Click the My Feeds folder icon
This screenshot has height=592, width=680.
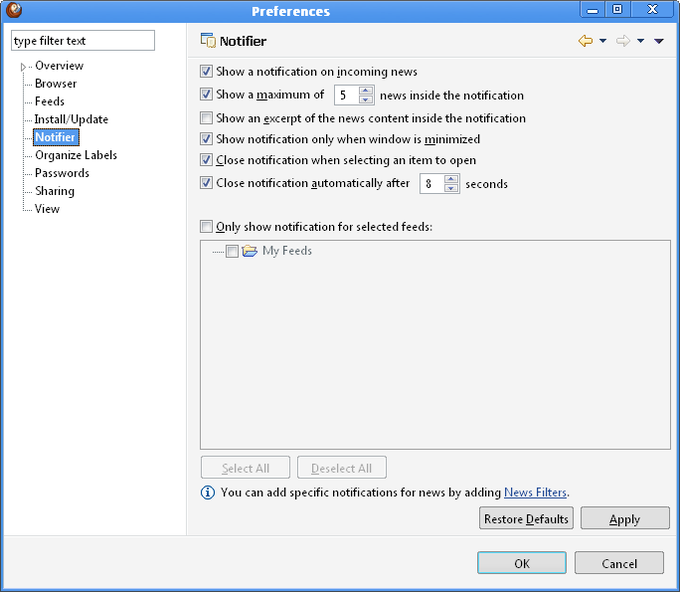[x=250, y=251]
